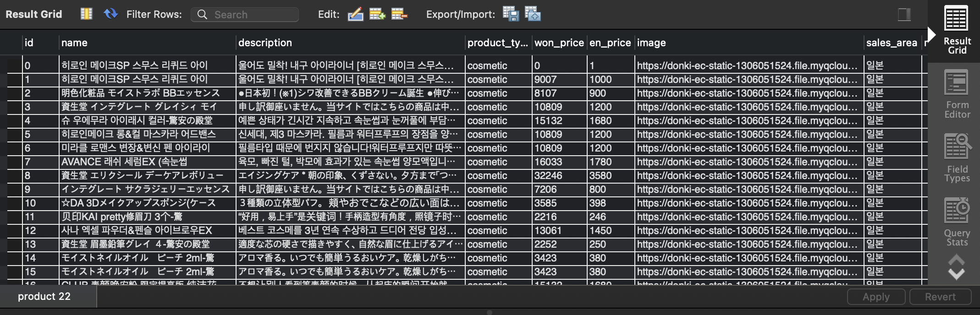Image resolution: width=980 pixels, height=315 pixels.
Task: Select row header of row 3
Action: click(15, 107)
